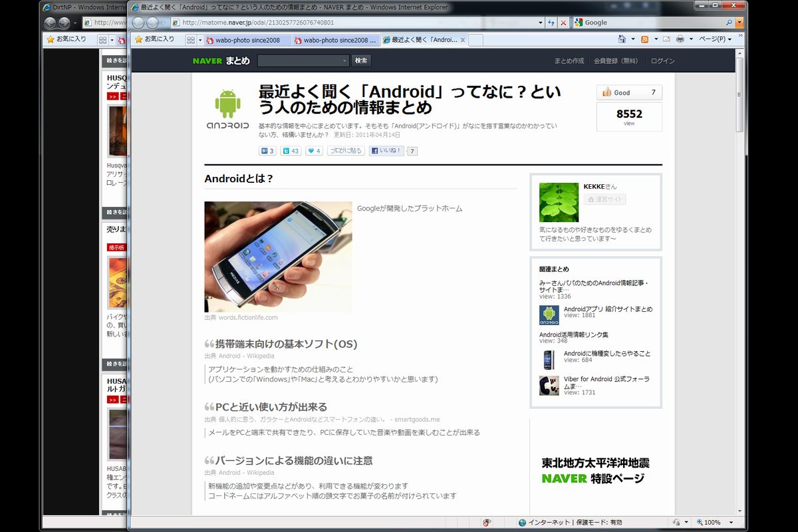
Task: Click favorites star お気に入り in front window
Action: pyautogui.click(x=154, y=39)
